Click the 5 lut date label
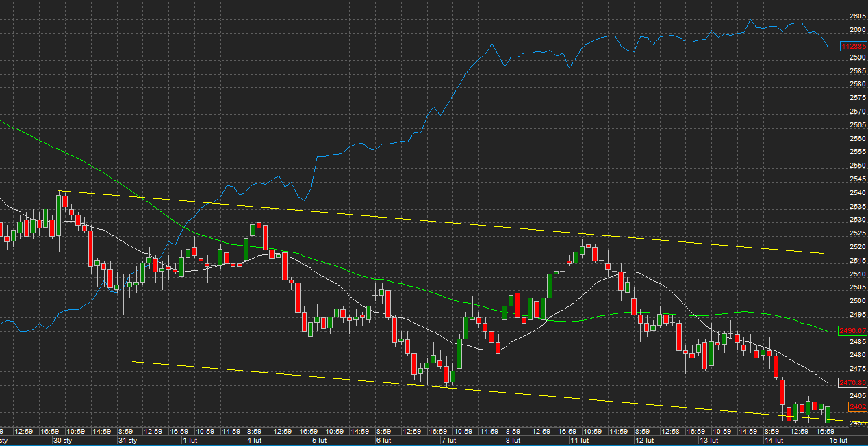The width and height of the screenshot is (868, 446). pyautogui.click(x=319, y=441)
